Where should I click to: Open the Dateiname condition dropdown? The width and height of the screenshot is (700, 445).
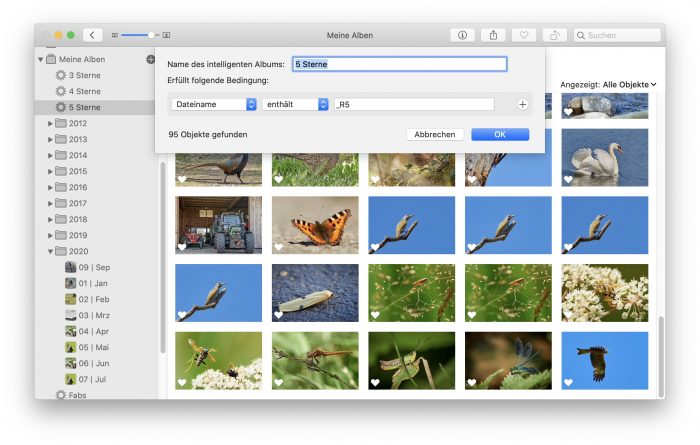(x=213, y=104)
